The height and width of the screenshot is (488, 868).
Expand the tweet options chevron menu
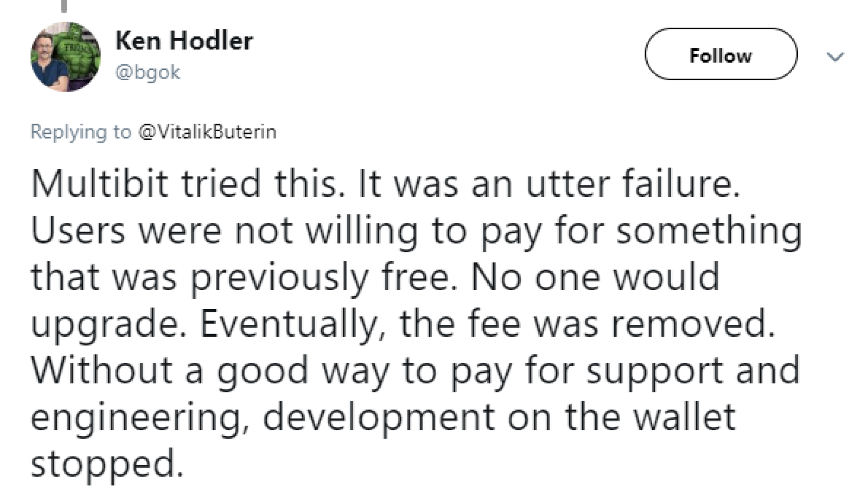(x=835, y=56)
